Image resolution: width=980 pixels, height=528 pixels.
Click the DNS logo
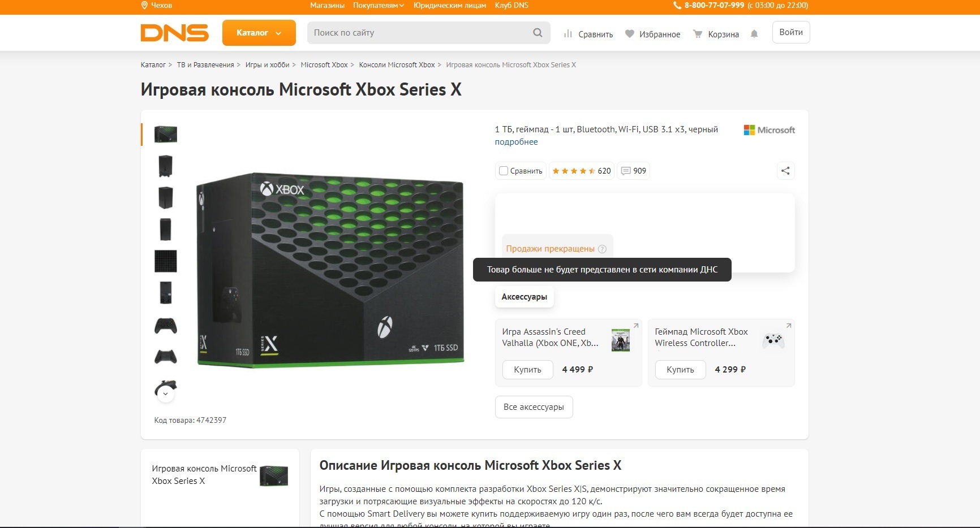[174, 33]
